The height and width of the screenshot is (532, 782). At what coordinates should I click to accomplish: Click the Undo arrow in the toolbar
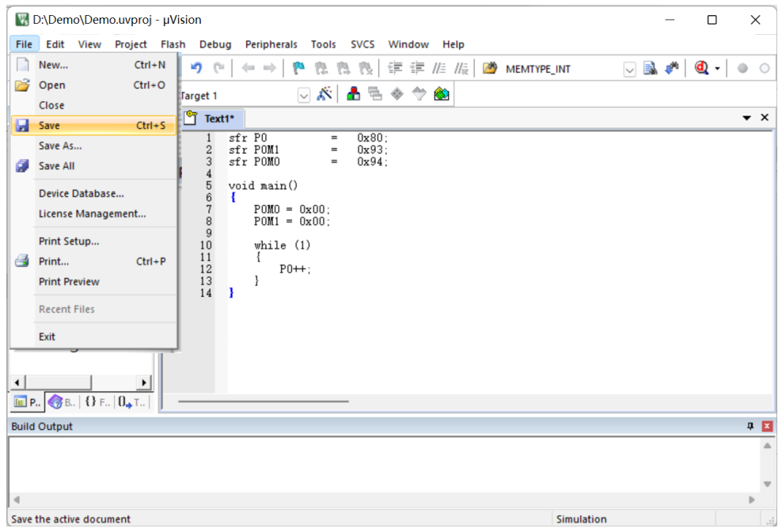196,69
